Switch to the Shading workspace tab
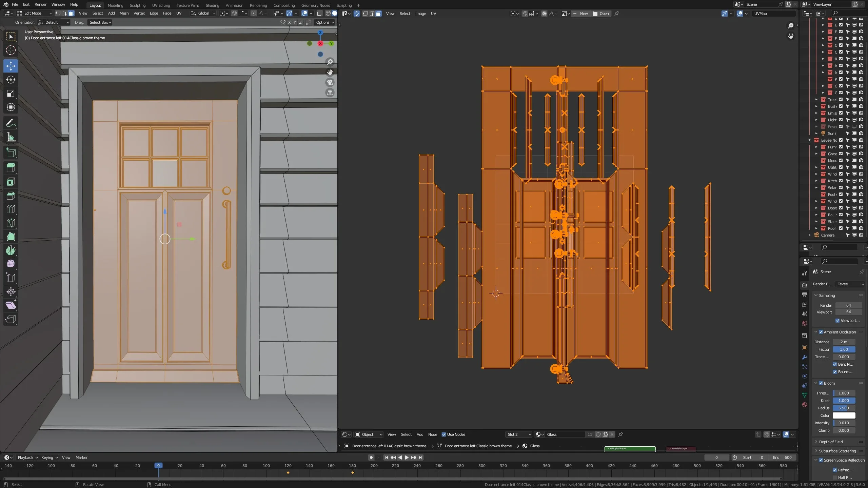 pos(212,5)
